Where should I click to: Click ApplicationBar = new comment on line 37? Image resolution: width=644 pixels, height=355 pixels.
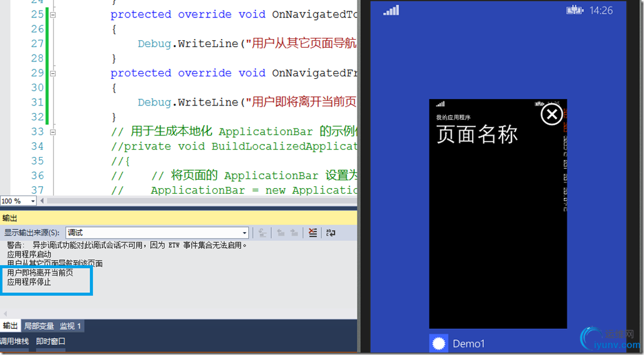coord(234,191)
